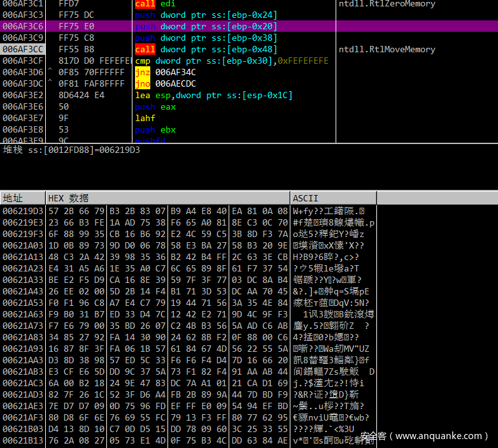Click the lahf instruction

[145, 118]
